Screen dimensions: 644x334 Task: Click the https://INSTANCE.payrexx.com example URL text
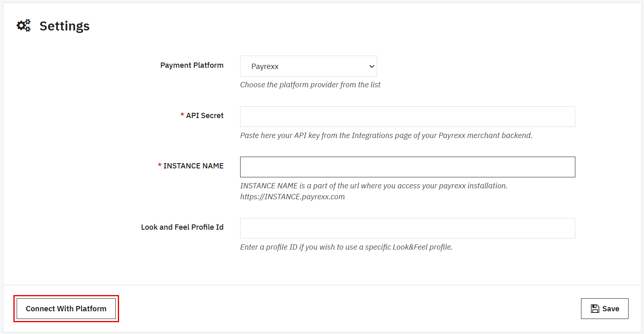(292, 197)
